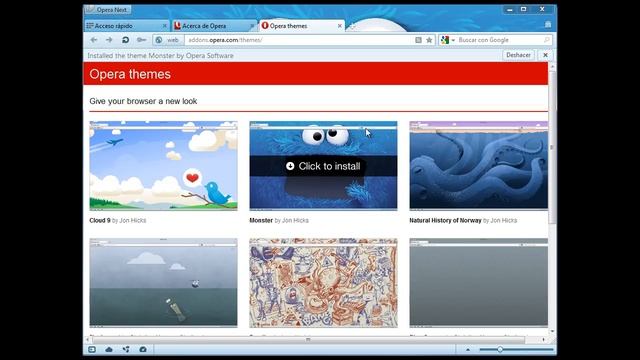The width and height of the screenshot is (640, 360).
Task: Click the horizontal scrollbar thumb
Action: tap(308, 340)
